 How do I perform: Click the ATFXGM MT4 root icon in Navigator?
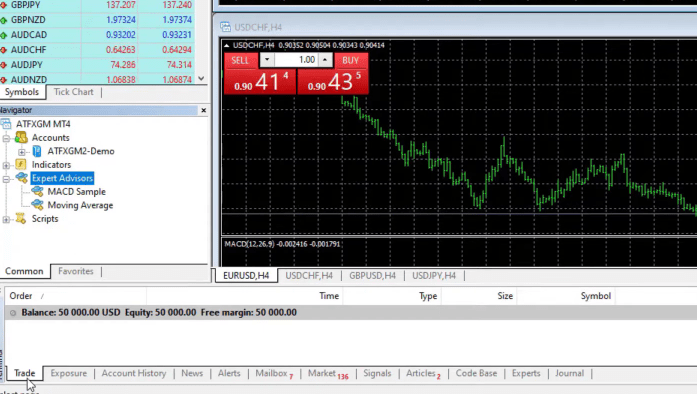click(x=6, y=124)
